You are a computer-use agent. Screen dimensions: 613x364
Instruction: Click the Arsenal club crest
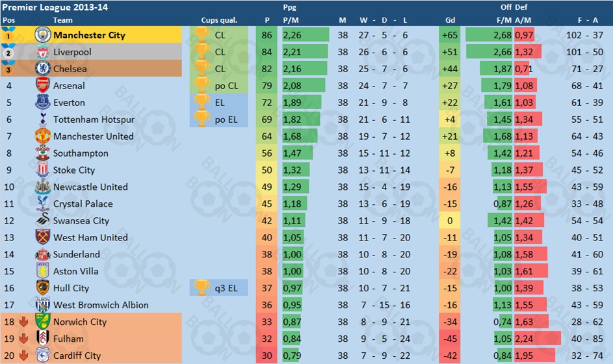click(43, 86)
